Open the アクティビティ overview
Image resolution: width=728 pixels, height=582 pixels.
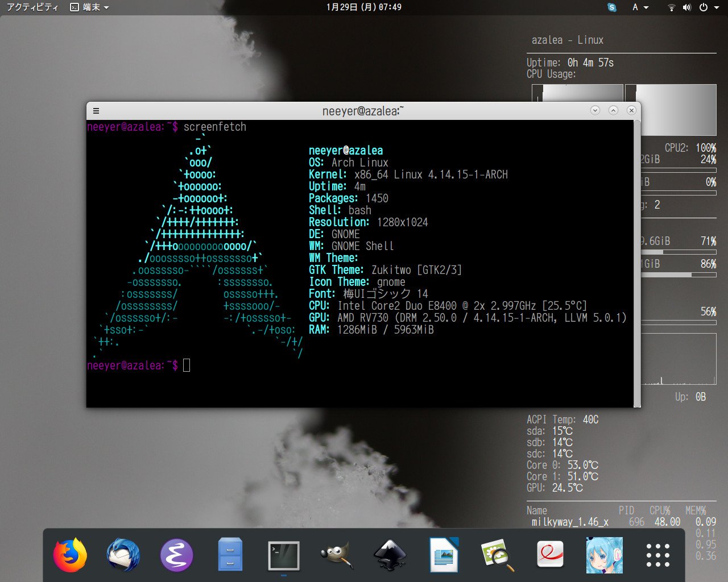[x=32, y=7]
